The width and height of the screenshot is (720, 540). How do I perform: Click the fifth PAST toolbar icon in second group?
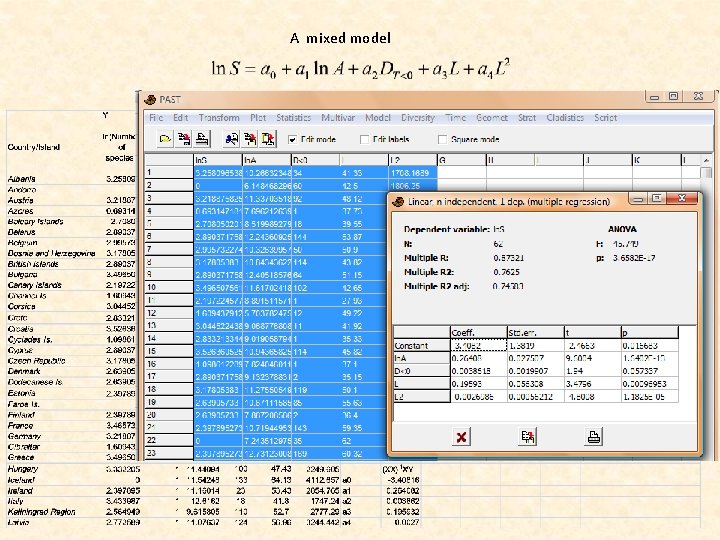click(250, 139)
